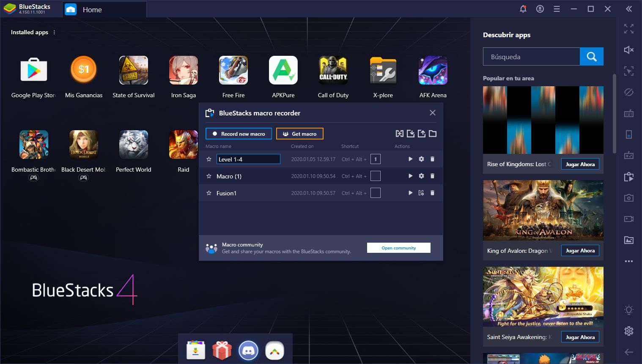Import a macro using the import icon
This screenshot has width=642, height=364.
[x=410, y=133]
